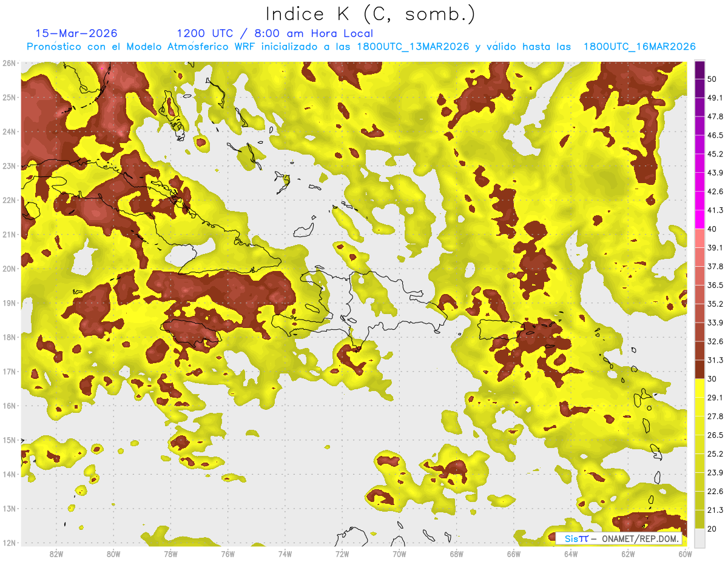Click the colorbar value "33.9"
The width and height of the screenshot is (728, 562).
pos(715,323)
